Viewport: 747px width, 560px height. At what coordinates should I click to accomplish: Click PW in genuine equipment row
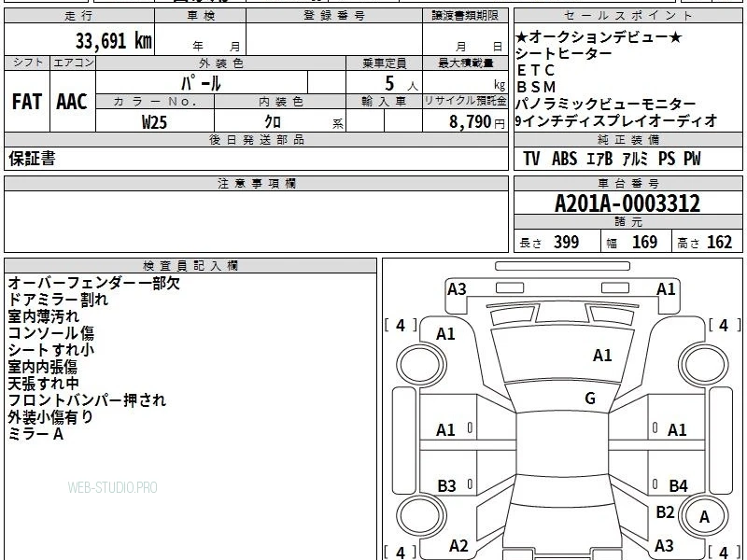click(692, 159)
